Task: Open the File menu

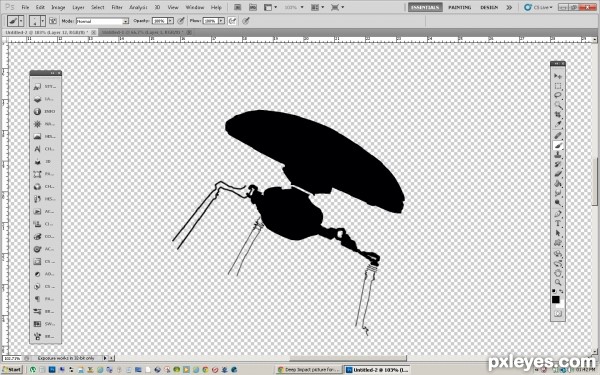Action: click(25, 7)
